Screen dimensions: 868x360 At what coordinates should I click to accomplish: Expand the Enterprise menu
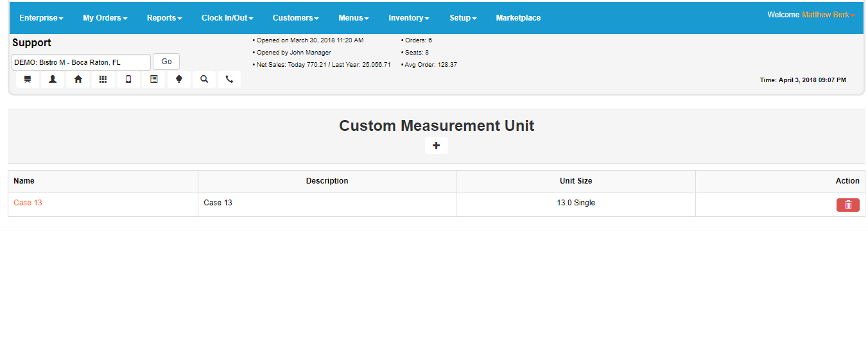coord(41,18)
